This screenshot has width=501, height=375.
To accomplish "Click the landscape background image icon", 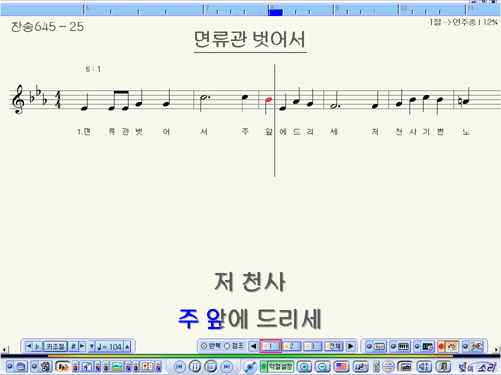I will 117,367.
